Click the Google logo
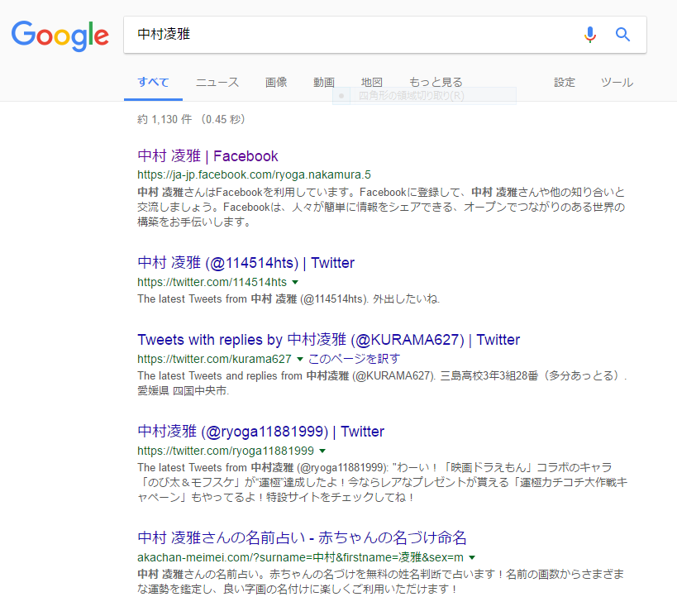Viewport: 677px width, 616px height. [x=60, y=36]
